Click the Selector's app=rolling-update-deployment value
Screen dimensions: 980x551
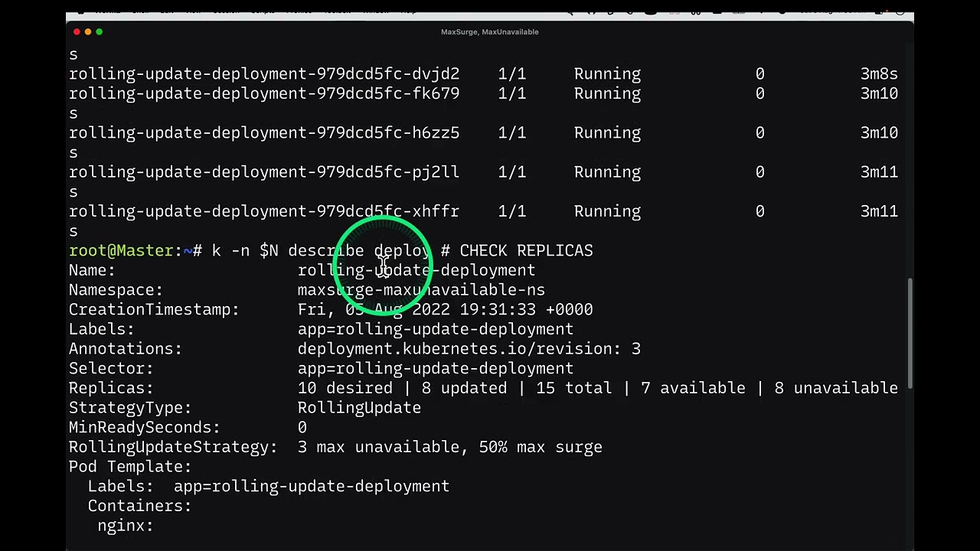point(436,369)
